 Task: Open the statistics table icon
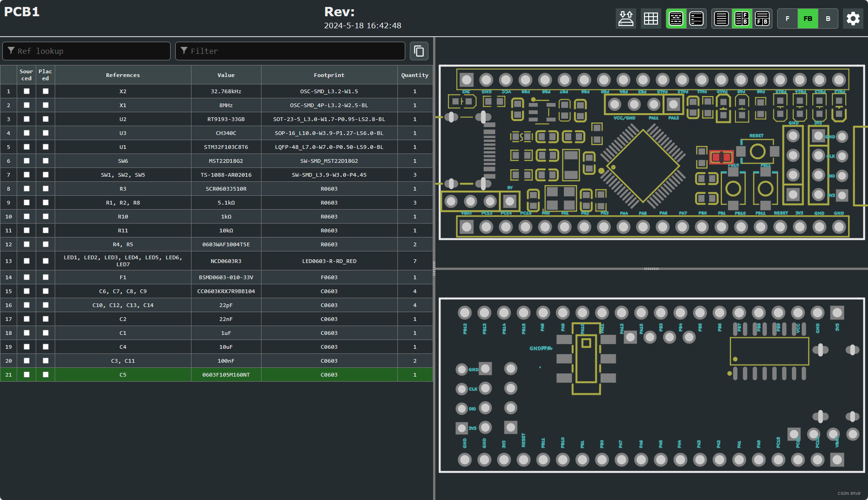pyautogui.click(x=651, y=19)
